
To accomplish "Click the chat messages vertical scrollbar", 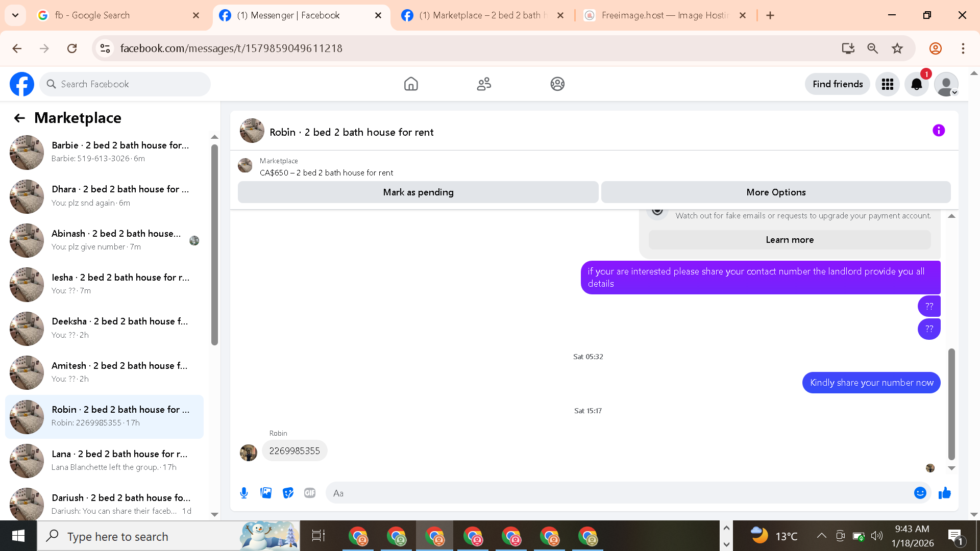I will tap(951, 403).
